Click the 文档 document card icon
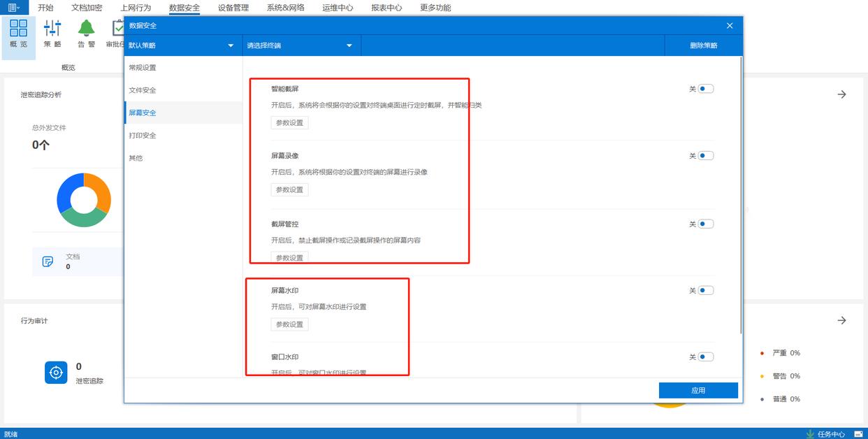 [x=48, y=261]
